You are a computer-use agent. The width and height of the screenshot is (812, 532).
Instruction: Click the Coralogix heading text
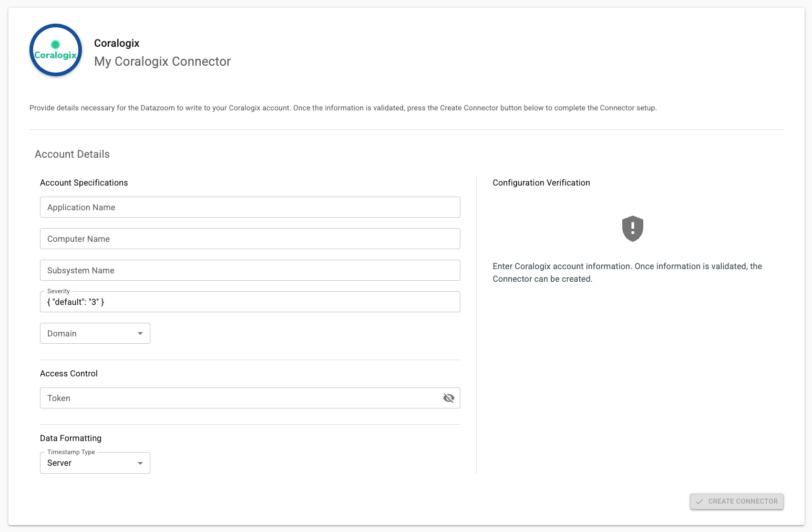117,43
